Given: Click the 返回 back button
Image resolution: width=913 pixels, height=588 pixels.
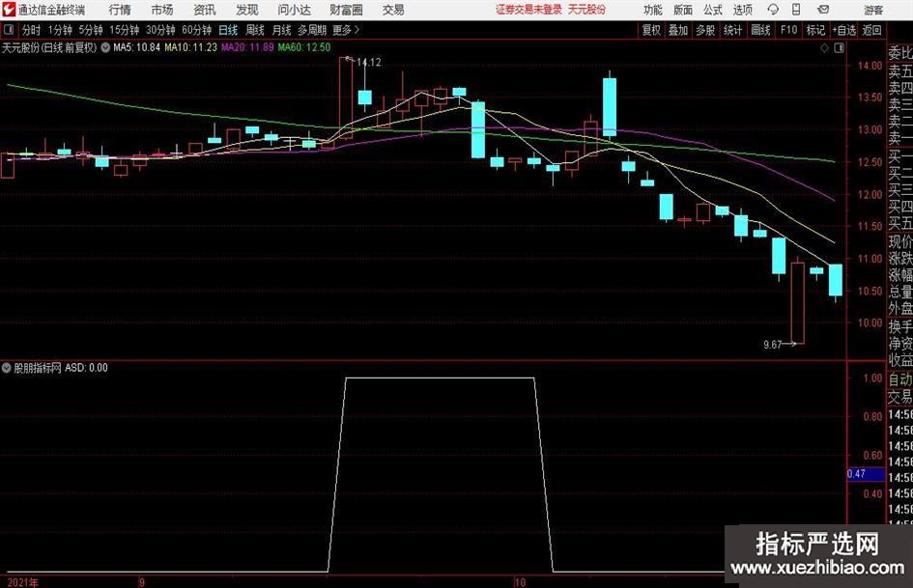Looking at the screenshot, I should coord(871,30).
